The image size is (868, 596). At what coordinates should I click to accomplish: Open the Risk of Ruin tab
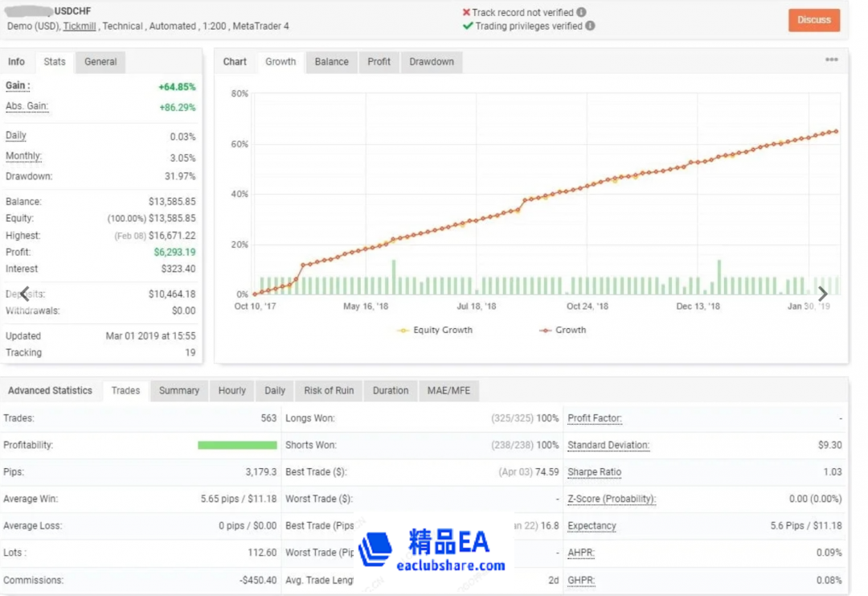click(x=329, y=391)
